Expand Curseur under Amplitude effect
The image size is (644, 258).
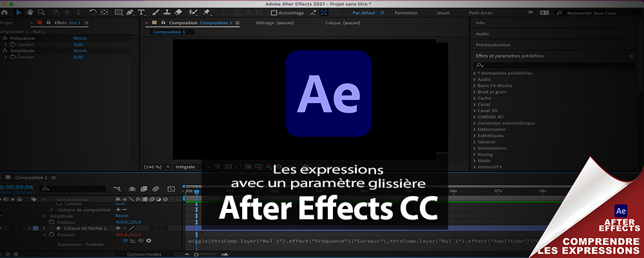coord(6,57)
